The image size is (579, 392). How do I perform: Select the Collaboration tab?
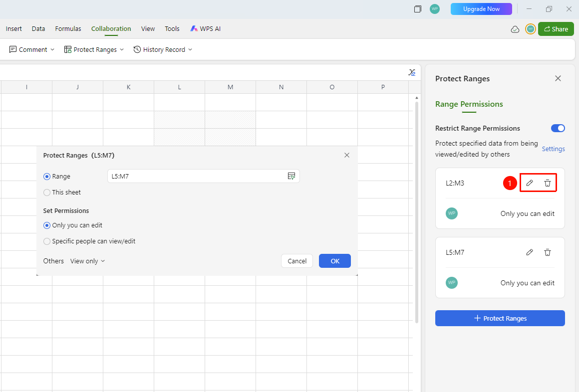pyautogui.click(x=111, y=29)
